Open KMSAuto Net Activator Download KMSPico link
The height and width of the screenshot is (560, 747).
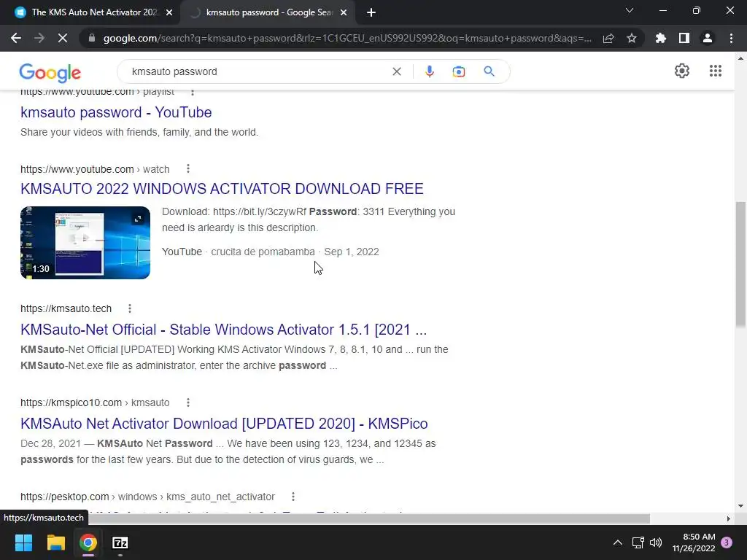pyautogui.click(x=224, y=424)
